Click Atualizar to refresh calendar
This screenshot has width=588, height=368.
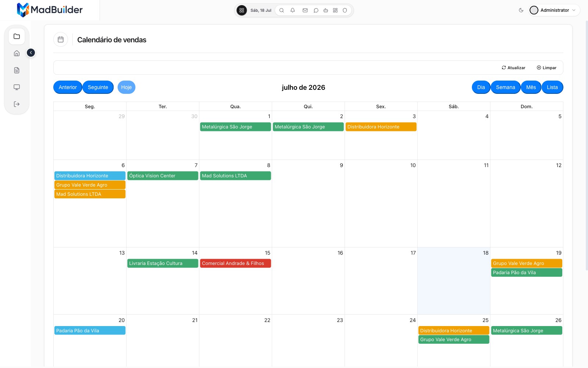pos(513,68)
